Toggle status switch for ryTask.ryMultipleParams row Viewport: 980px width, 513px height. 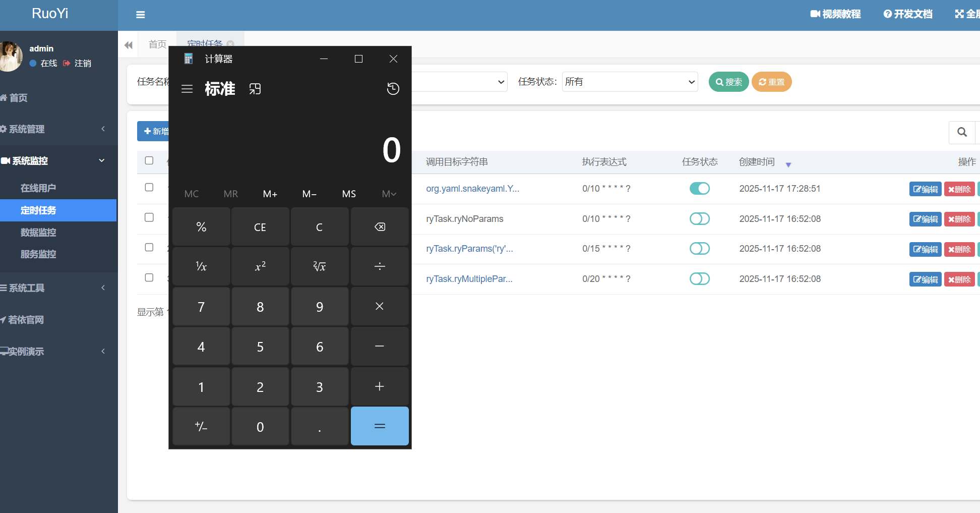[700, 279]
